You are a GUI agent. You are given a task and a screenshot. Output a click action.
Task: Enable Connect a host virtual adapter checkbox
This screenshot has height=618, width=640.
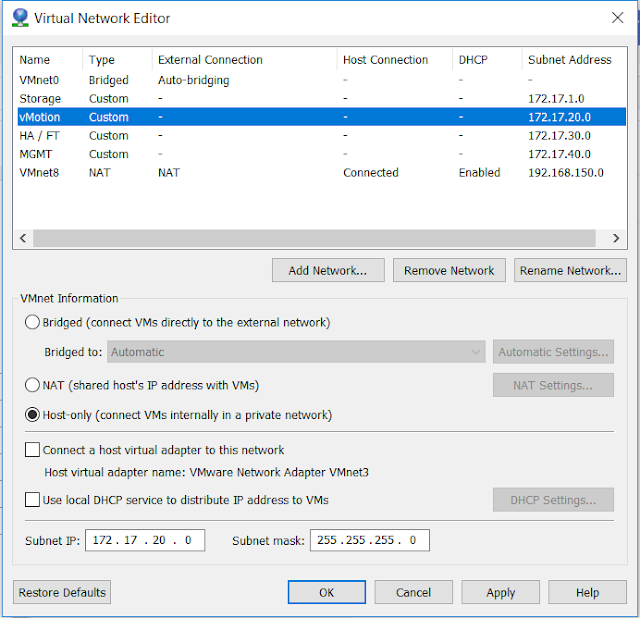pos(32,449)
